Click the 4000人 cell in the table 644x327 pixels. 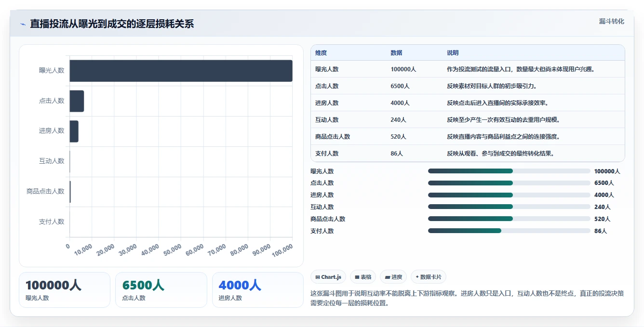coord(400,103)
